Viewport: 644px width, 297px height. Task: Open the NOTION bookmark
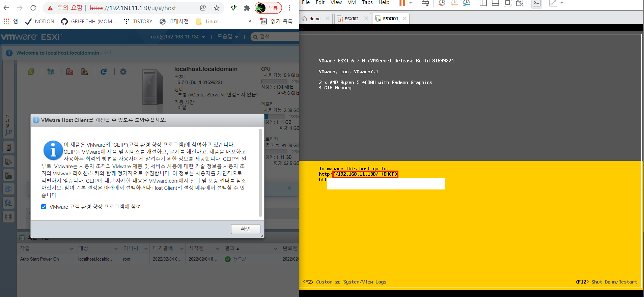pos(40,21)
